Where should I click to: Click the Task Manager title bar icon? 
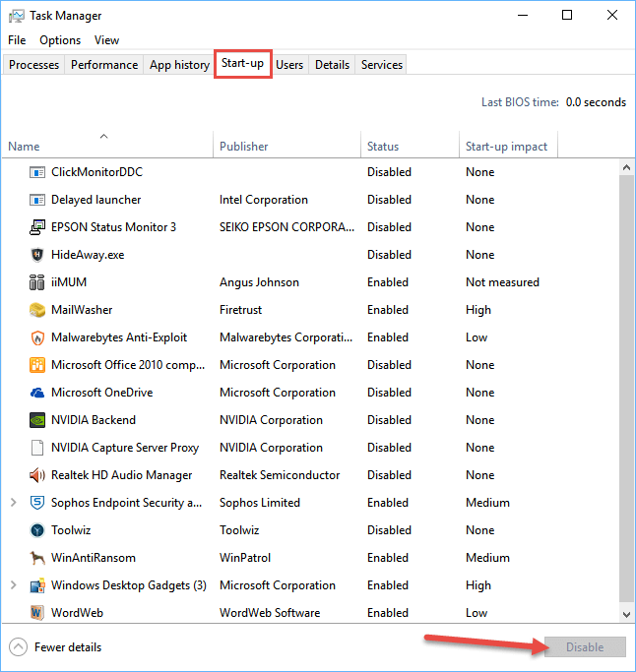[x=17, y=16]
